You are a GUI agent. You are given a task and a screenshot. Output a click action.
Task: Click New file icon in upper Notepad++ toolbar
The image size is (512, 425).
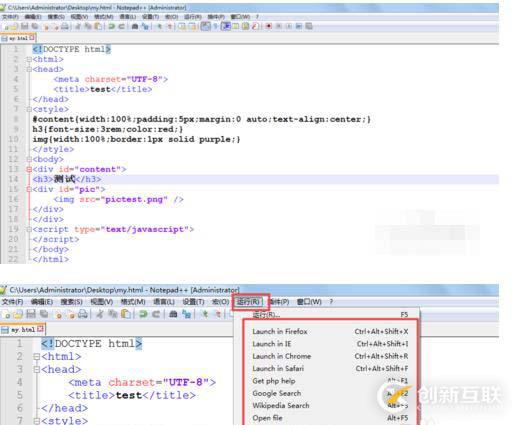click(x=6, y=27)
